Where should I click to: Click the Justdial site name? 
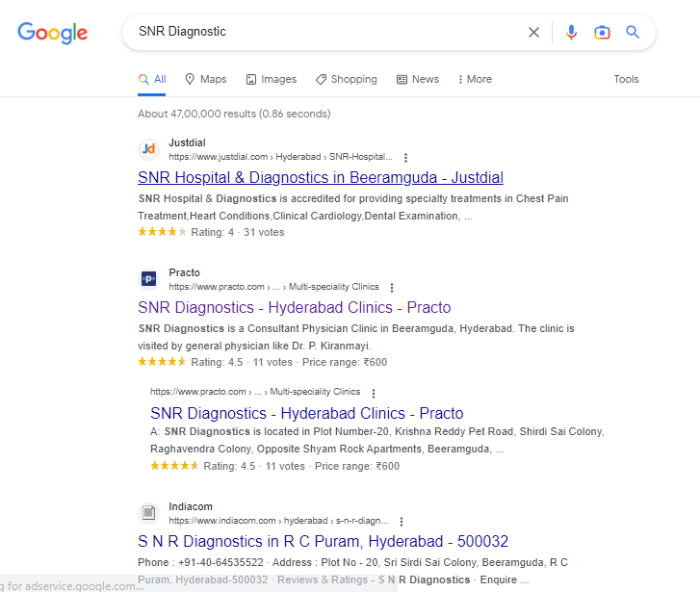click(187, 142)
